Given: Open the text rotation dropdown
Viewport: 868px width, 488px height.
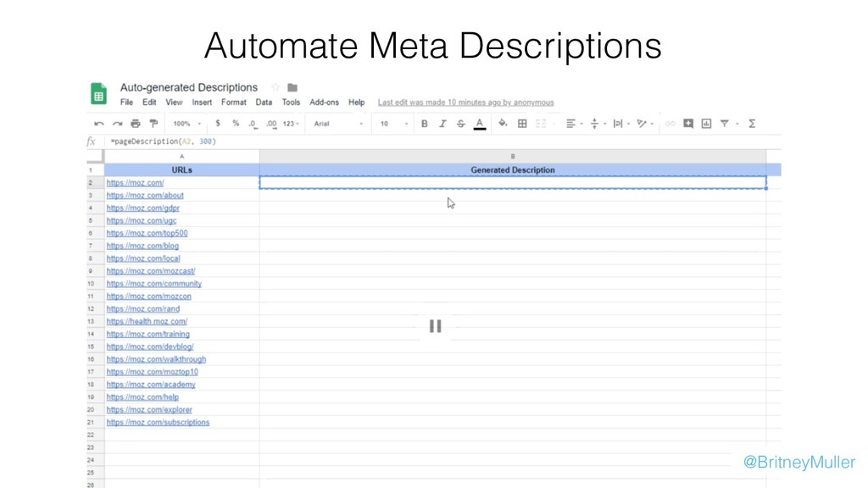Looking at the screenshot, I should 644,124.
